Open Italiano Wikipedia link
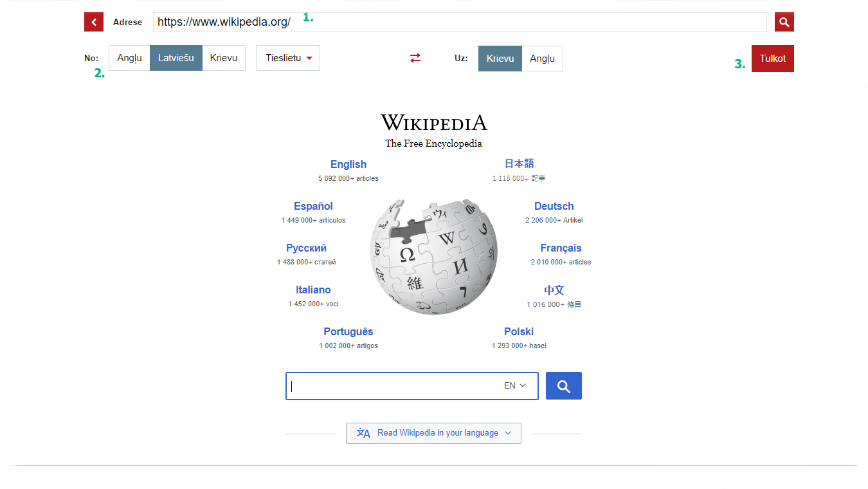 point(313,290)
